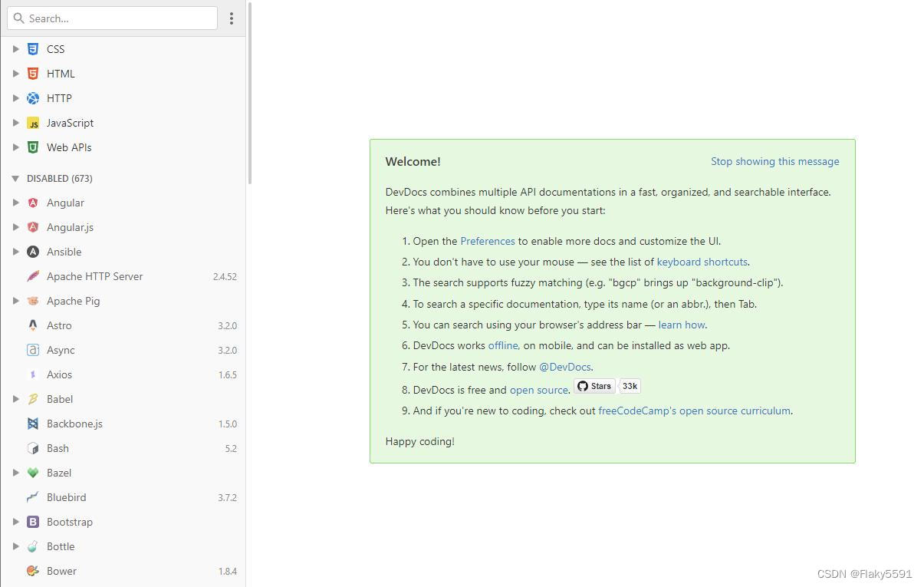The height and width of the screenshot is (587, 924).
Task: Click the magnifier icon in search box
Action: [19, 18]
